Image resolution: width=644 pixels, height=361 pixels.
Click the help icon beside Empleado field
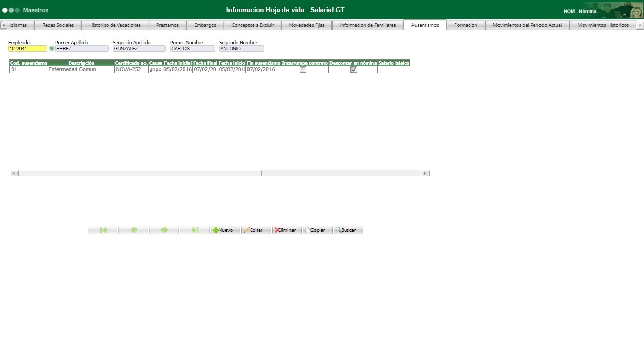tap(51, 49)
